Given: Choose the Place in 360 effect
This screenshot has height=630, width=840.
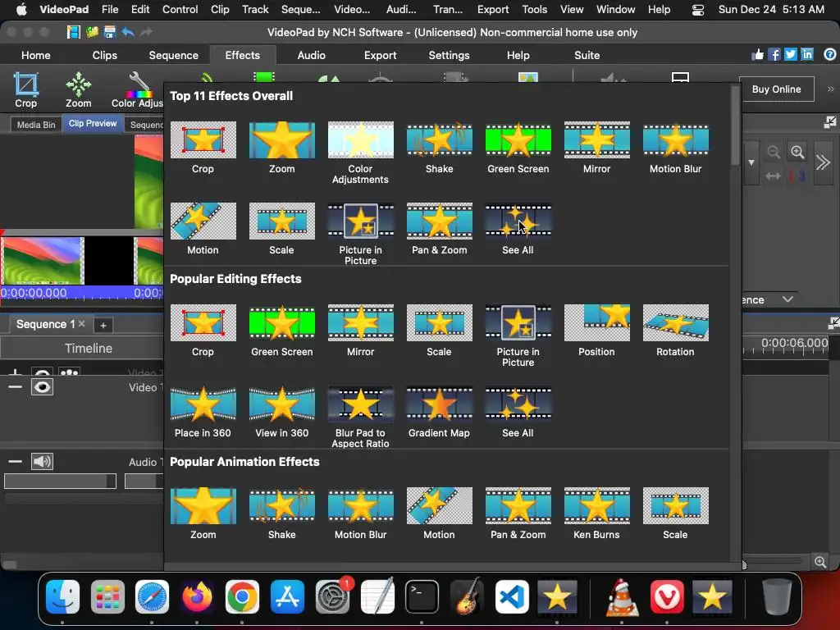Looking at the screenshot, I should click(203, 412).
